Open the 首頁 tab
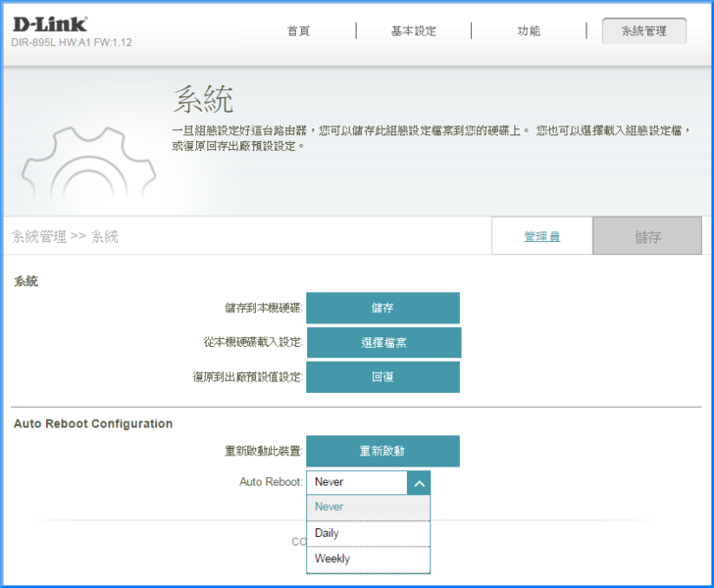The image size is (714, 588). coord(298,31)
